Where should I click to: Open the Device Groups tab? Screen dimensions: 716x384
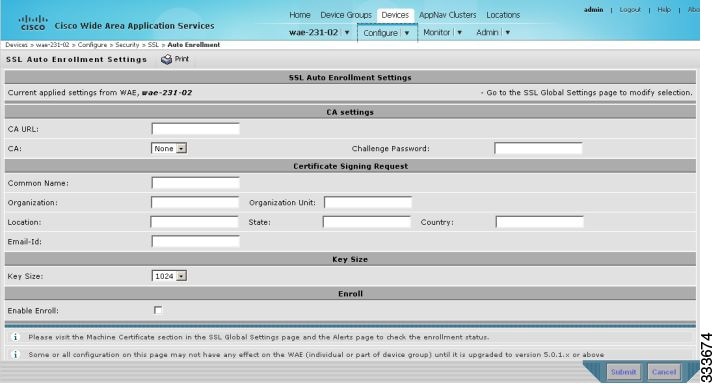point(346,15)
